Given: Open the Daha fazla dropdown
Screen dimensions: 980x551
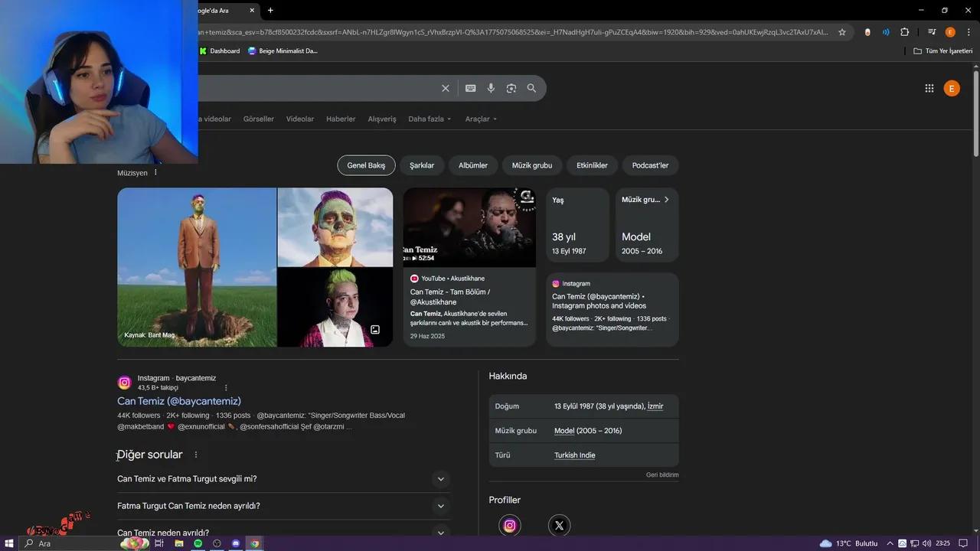Looking at the screenshot, I should pyautogui.click(x=430, y=119).
